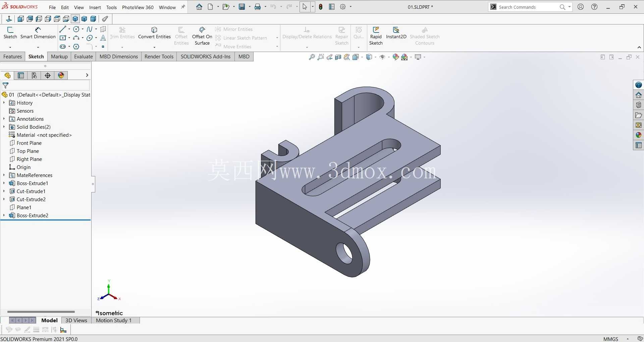This screenshot has height=342, width=644.
Task: Select the Line sketch tool
Action: tap(62, 29)
